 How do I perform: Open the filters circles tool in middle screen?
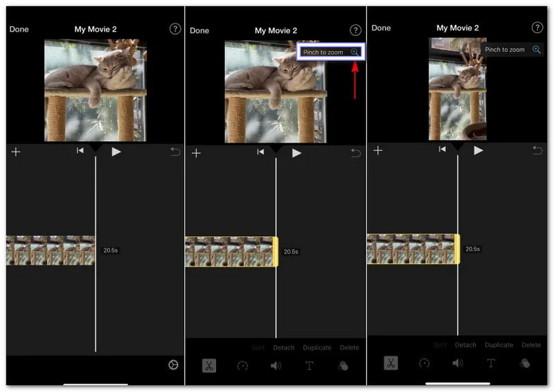coord(343,366)
